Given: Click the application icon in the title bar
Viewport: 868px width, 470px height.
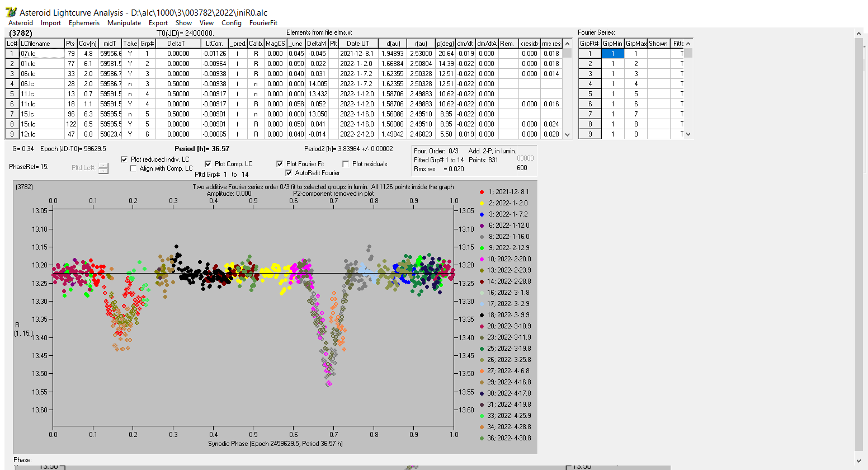Looking at the screenshot, I should click(11, 12).
